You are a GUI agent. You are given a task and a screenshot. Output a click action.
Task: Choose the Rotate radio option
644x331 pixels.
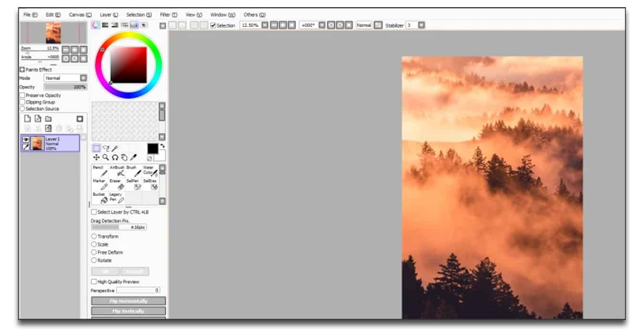(x=94, y=261)
